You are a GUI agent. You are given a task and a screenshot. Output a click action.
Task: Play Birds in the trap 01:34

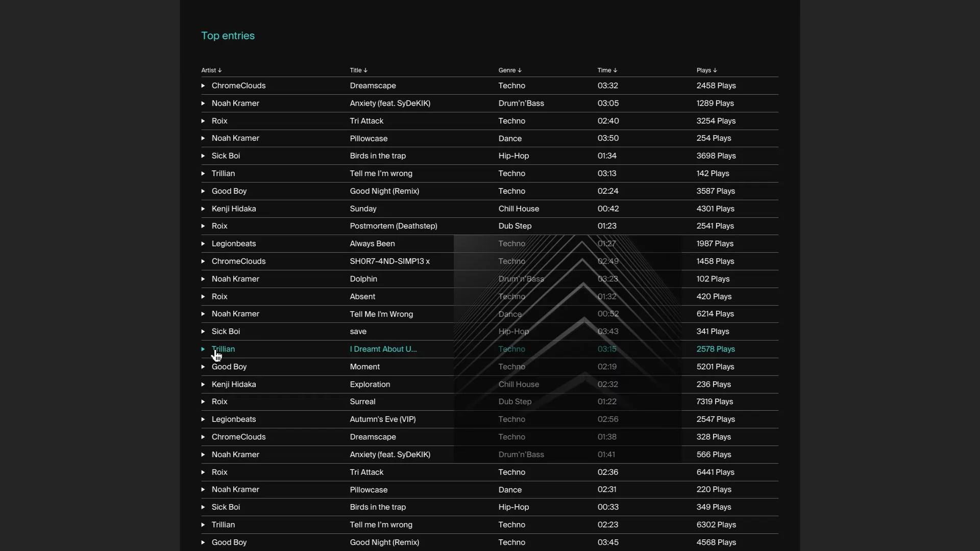203,156
